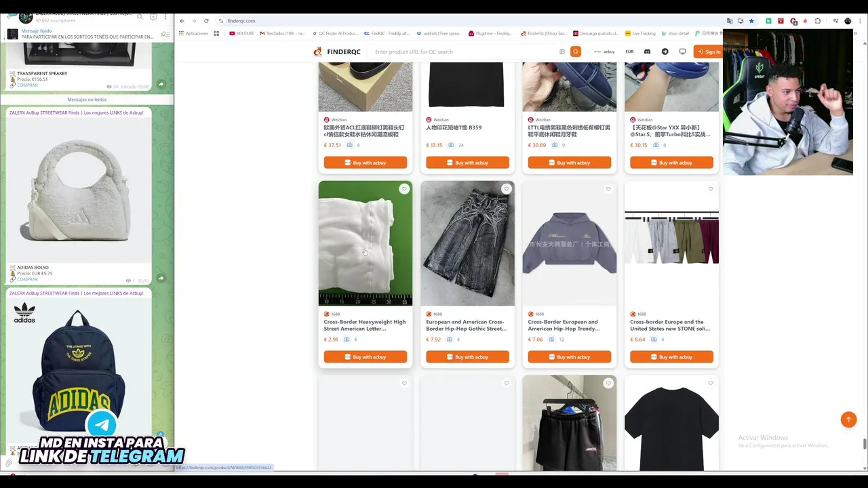Click the image search icon in search bar
868x488 pixels.
[x=562, y=52]
